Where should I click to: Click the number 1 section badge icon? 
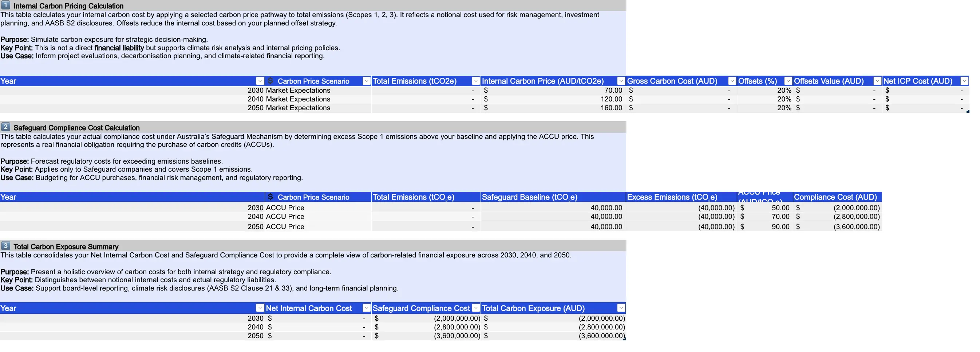point(5,5)
